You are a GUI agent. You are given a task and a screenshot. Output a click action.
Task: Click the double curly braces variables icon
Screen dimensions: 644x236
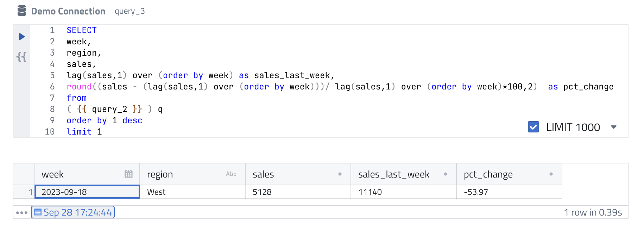click(x=21, y=57)
